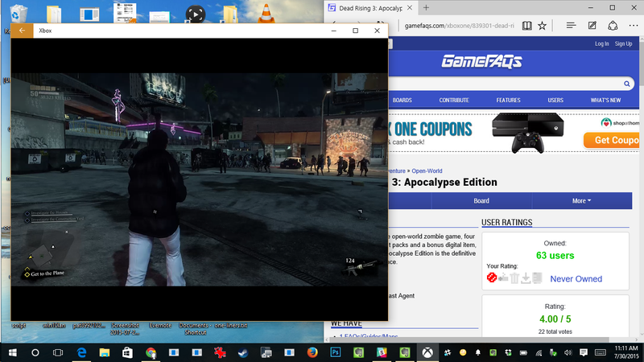644x362 pixels.
Task: Click the Xbox game stream video area
Action: [x=199, y=179]
